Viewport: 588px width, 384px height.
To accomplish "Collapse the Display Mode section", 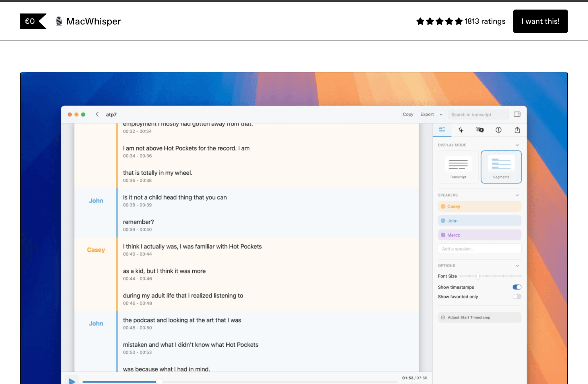I will tap(517, 145).
